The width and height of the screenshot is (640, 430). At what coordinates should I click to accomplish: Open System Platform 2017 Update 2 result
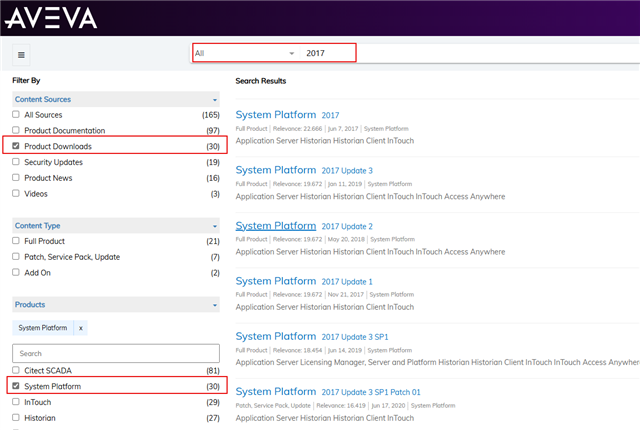[x=304, y=226]
